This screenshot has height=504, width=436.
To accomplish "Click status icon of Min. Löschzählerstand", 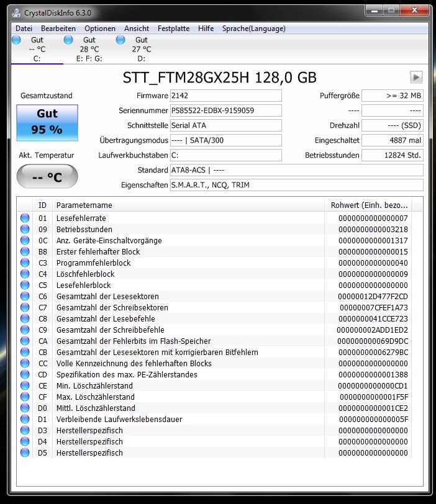I will [25, 385].
